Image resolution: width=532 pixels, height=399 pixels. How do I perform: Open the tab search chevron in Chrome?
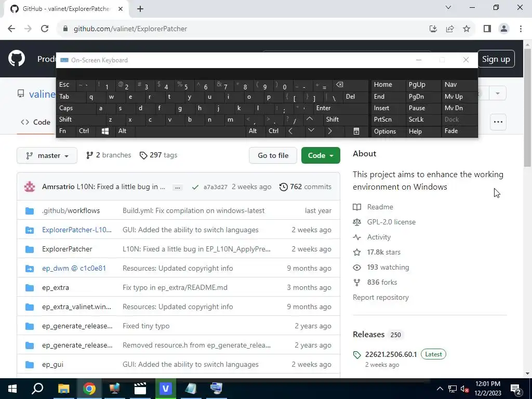click(x=448, y=7)
